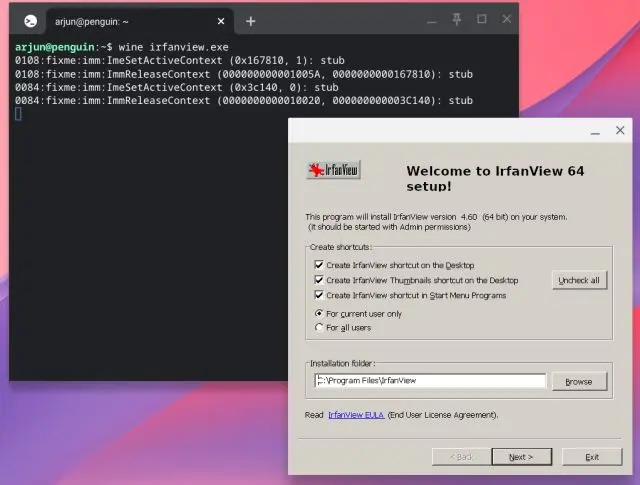
Task: Click the ImeSetActiveContext (0x3c140, 0) terminal line
Action: click(x=176, y=87)
